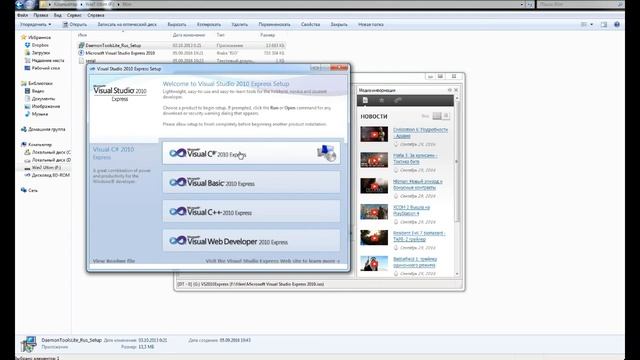Click the Музыка library icon
Screen dimensions: 640x360
click(x=27, y=114)
